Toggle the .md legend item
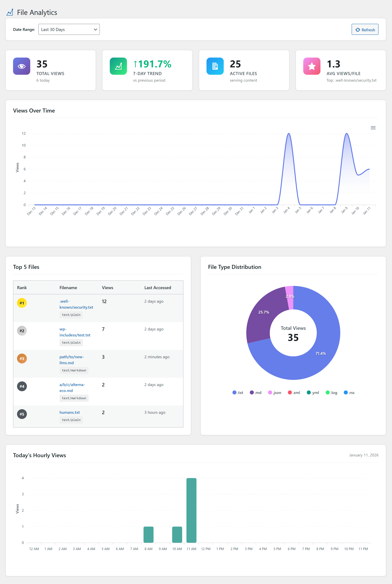This screenshot has width=392, height=584. (x=255, y=393)
